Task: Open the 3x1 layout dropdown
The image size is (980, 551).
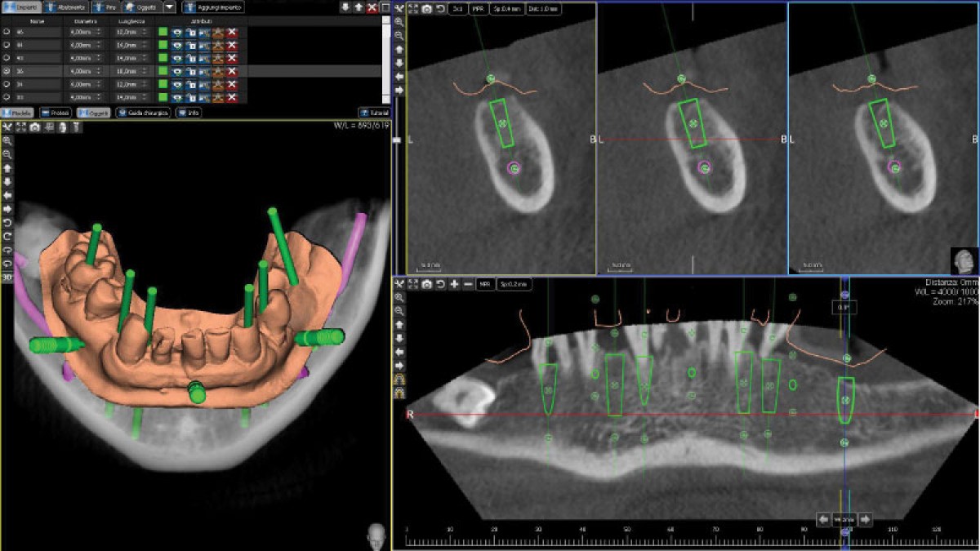Action: (x=458, y=9)
